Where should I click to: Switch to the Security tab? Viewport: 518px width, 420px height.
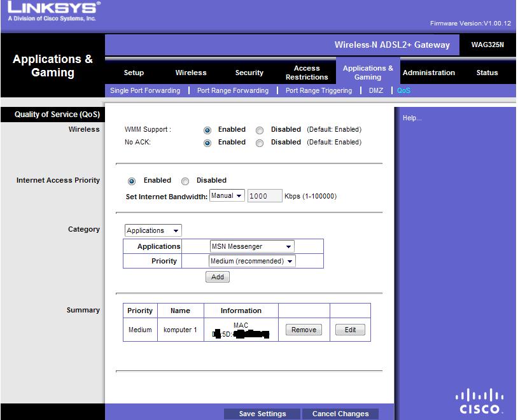pyautogui.click(x=249, y=73)
